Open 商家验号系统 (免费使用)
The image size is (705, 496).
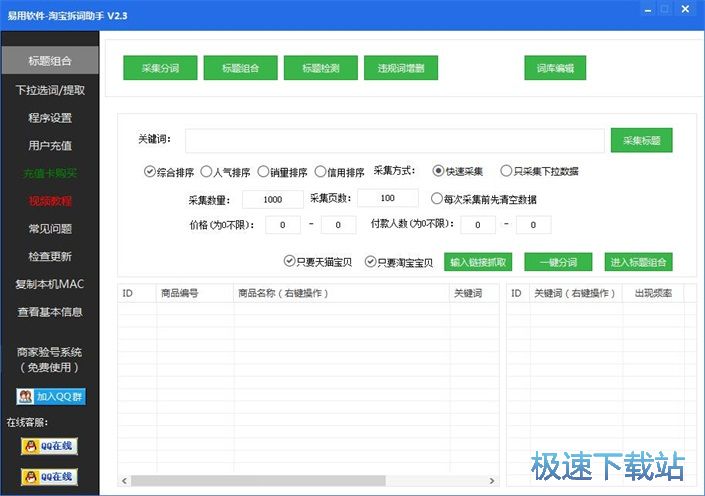click(x=49, y=360)
